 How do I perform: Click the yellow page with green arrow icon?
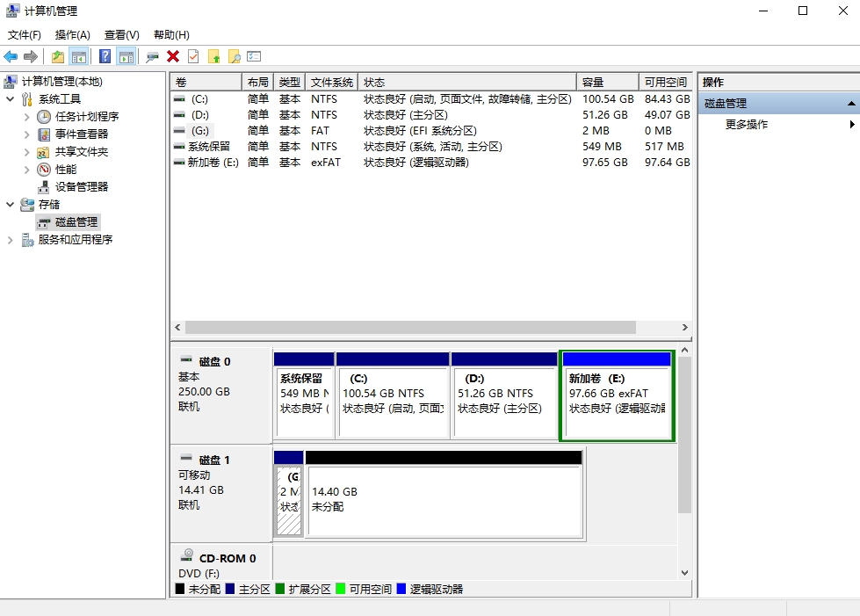coord(214,56)
